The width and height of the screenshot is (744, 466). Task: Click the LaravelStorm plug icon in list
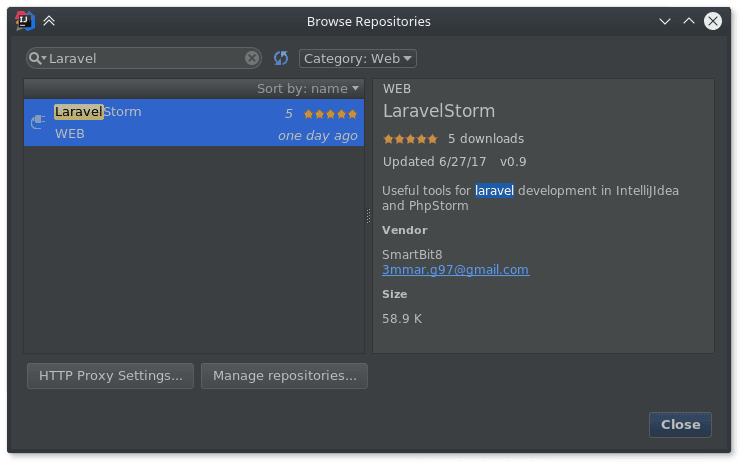(x=39, y=122)
